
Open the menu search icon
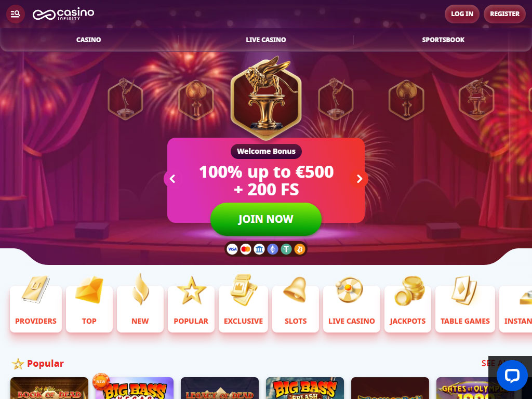16,14
